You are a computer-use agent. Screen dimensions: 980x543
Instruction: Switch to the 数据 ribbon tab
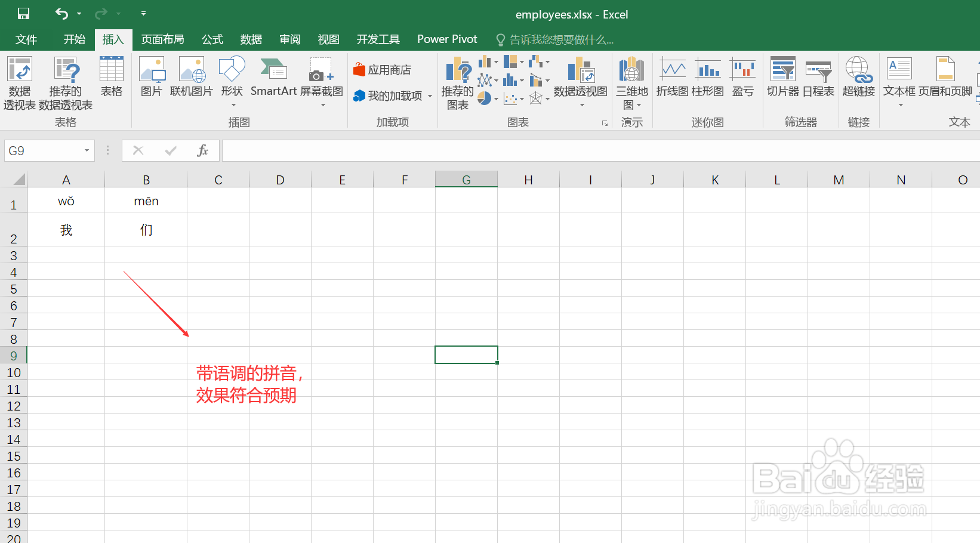pos(251,39)
